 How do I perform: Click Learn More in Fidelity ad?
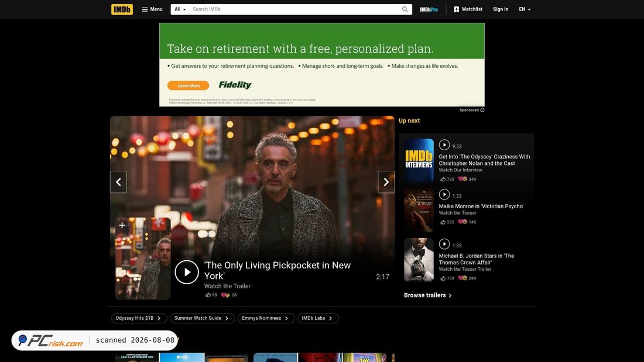pyautogui.click(x=188, y=85)
